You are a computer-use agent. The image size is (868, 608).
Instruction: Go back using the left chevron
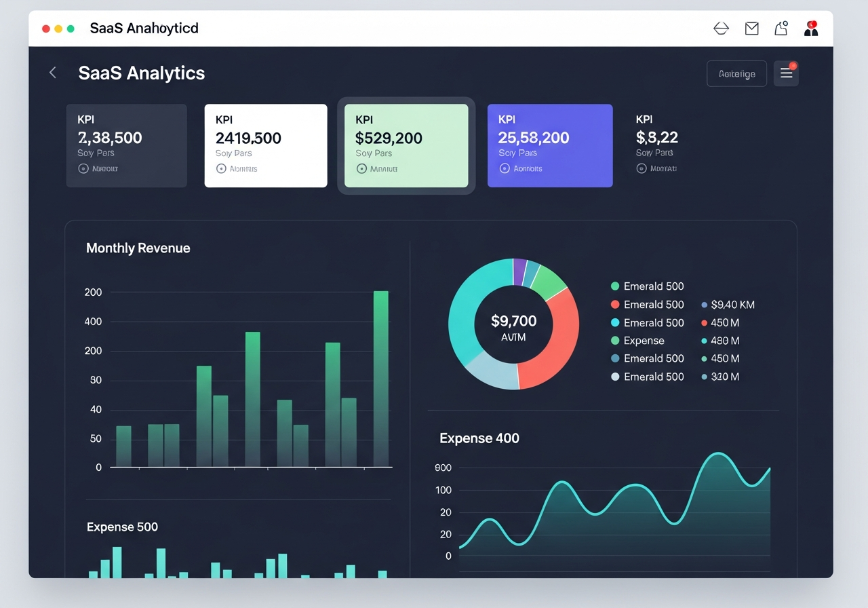point(53,73)
